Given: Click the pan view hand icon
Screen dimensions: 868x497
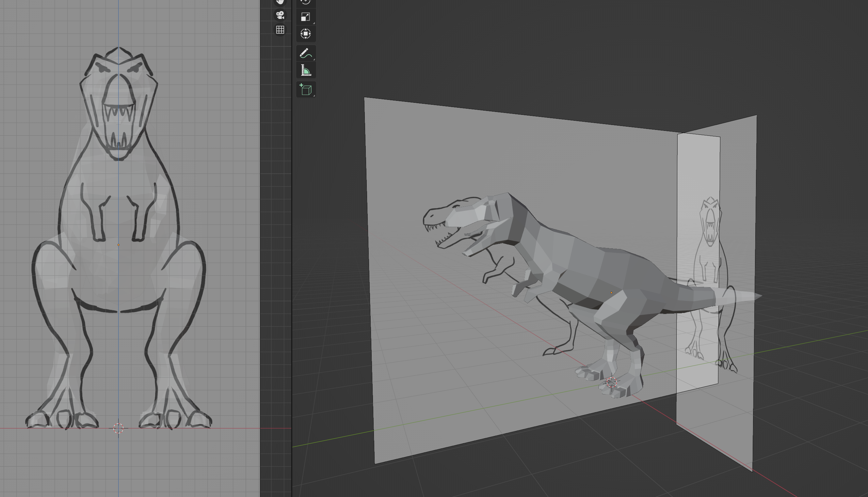Looking at the screenshot, I should tap(280, 2).
